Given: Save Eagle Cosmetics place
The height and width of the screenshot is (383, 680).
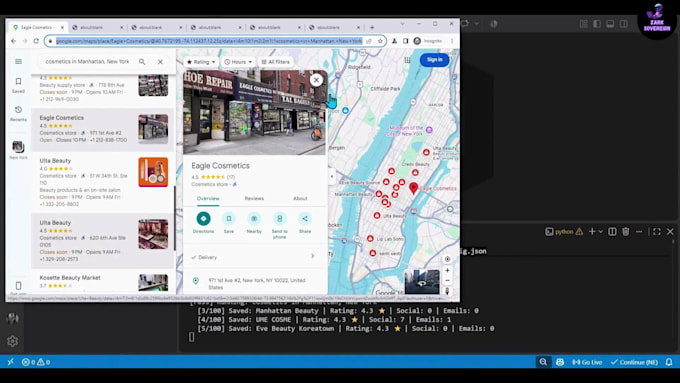Looking at the screenshot, I should (229, 223).
